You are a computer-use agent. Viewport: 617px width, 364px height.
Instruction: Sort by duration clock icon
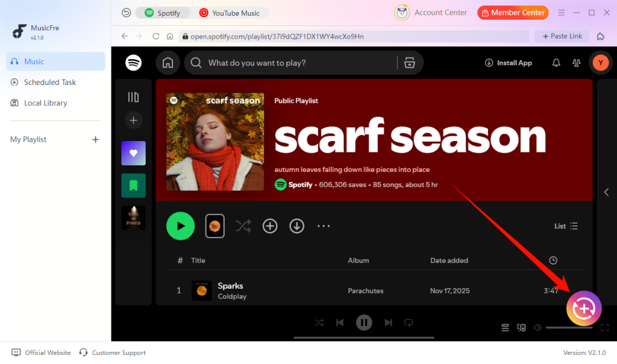point(553,260)
